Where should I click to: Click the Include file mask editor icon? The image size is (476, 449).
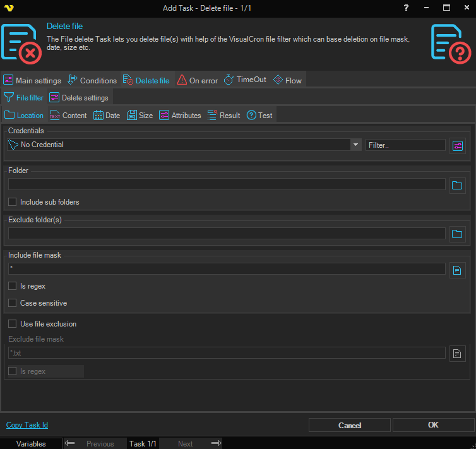[457, 270]
